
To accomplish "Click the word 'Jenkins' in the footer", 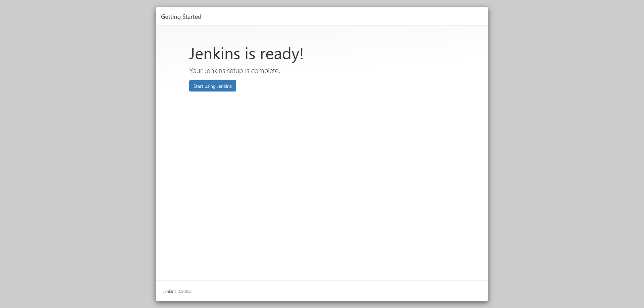I will (169, 291).
